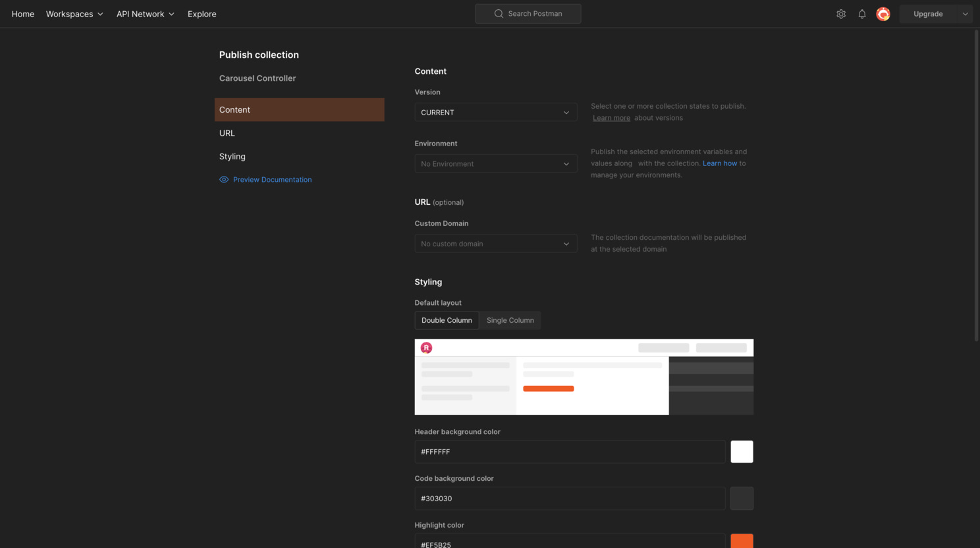Screen dimensions: 980x548
Task: Select the Content section in sidebar
Action: tap(300, 110)
